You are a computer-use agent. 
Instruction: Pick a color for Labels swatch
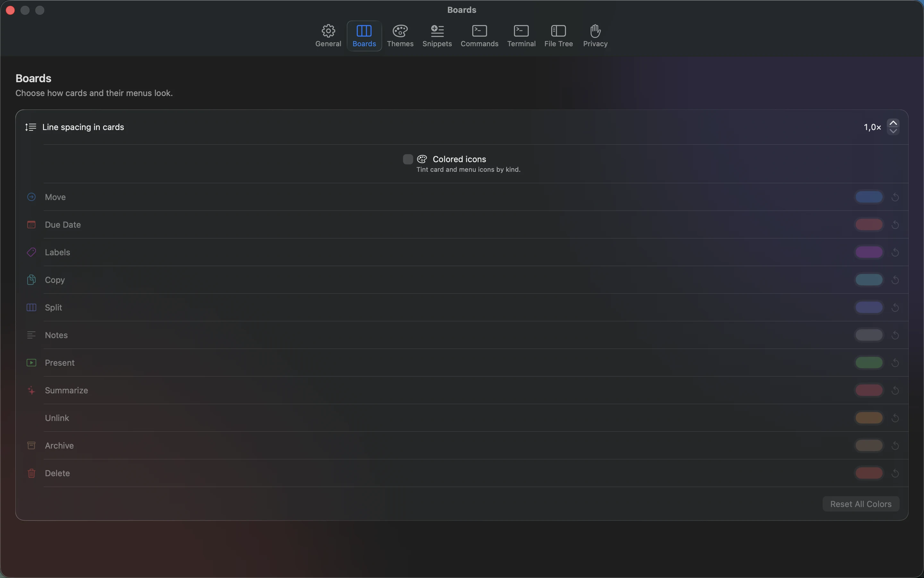868,252
